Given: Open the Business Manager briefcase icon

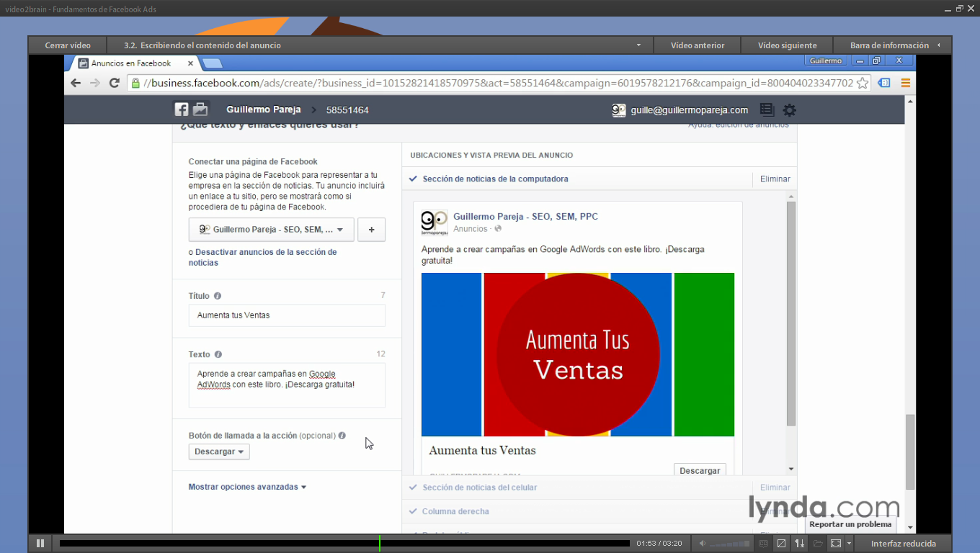Looking at the screenshot, I should (200, 109).
